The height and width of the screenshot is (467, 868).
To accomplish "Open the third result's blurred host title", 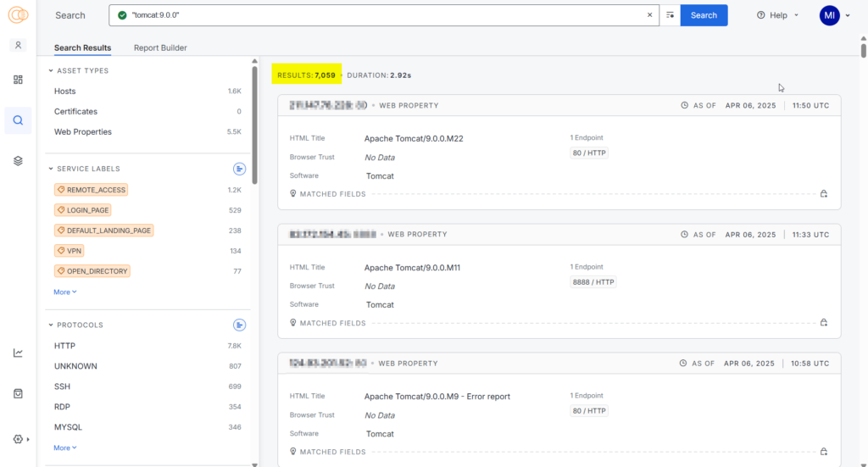I will tap(328, 364).
